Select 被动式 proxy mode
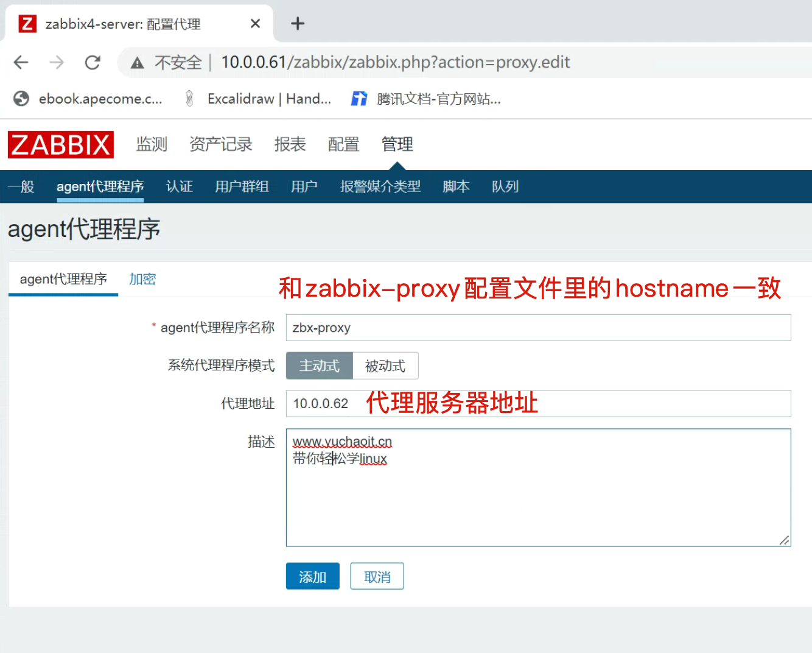The width and height of the screenshot is (812, 653). (385, 365)
